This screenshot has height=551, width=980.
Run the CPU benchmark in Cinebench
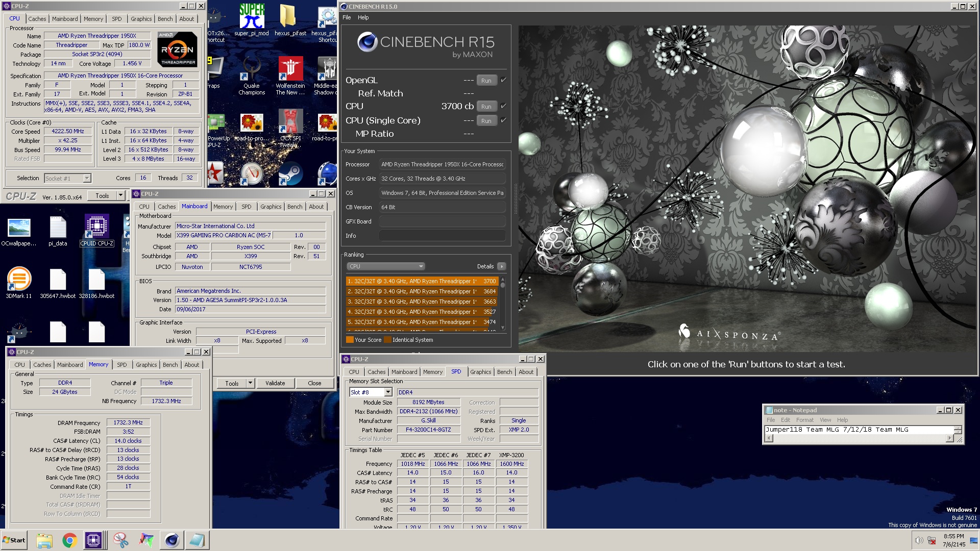486,107
